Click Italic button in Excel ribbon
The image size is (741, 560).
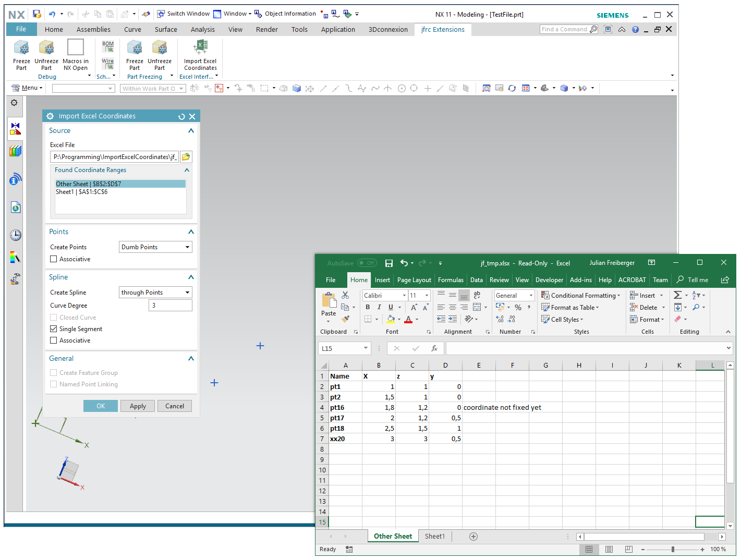[379, 307]
